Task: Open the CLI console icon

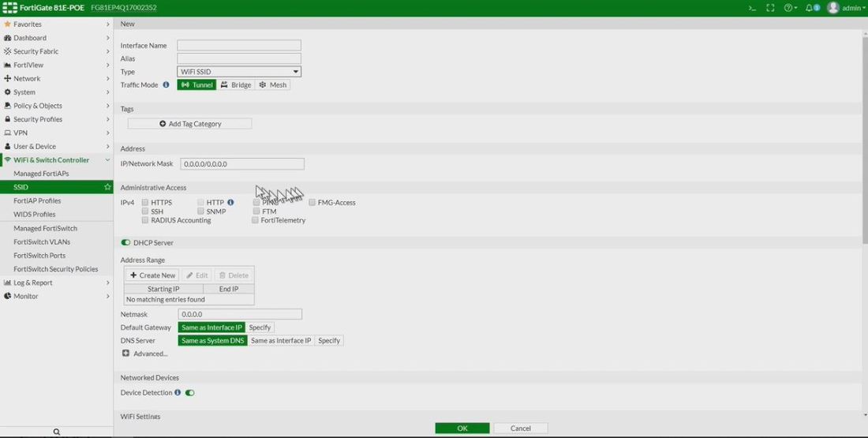Action: [752, 8]
